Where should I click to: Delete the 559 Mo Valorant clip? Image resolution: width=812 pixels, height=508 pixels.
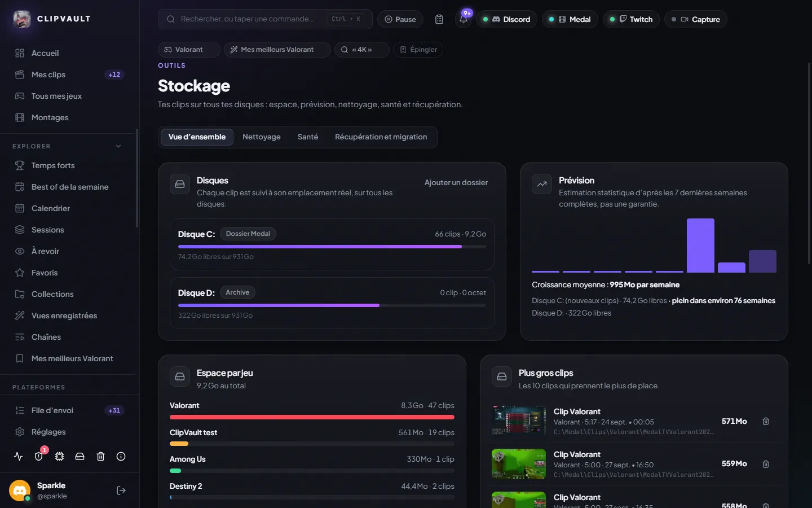pyautogui.click(x=766, y=464)
